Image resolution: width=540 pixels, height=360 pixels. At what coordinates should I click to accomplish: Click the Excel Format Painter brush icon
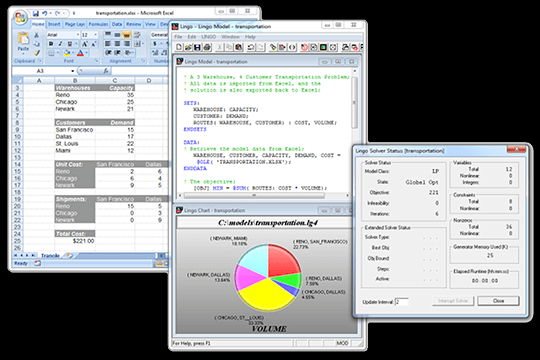coord(37,53)
